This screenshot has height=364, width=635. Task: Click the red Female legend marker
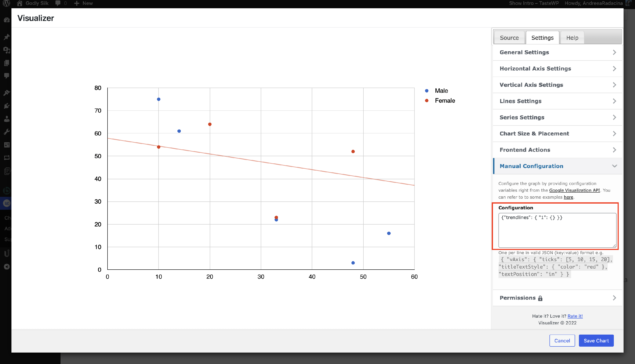point(427,101)
